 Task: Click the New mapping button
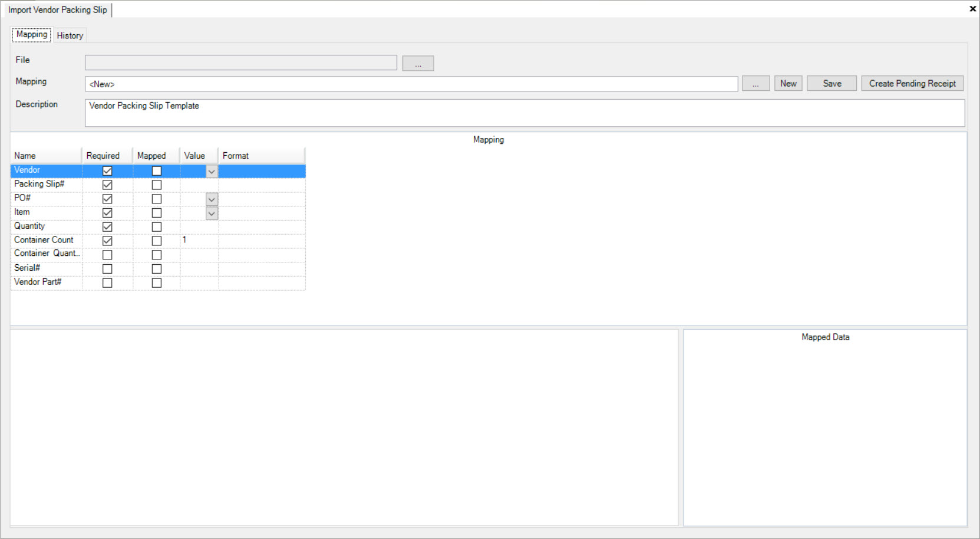tap(788, 84)
